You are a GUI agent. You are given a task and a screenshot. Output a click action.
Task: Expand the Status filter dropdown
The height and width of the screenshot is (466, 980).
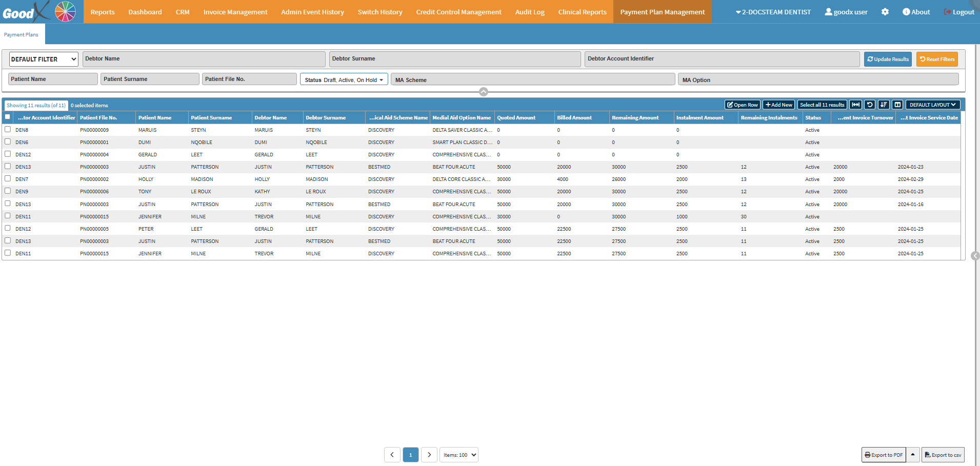(344, 80)
